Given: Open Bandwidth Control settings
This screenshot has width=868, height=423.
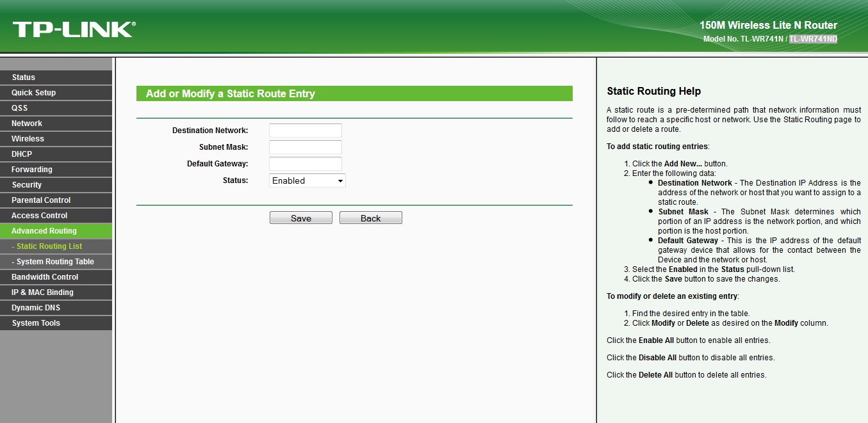Looking at the screenshot, I should click(45, 277).
